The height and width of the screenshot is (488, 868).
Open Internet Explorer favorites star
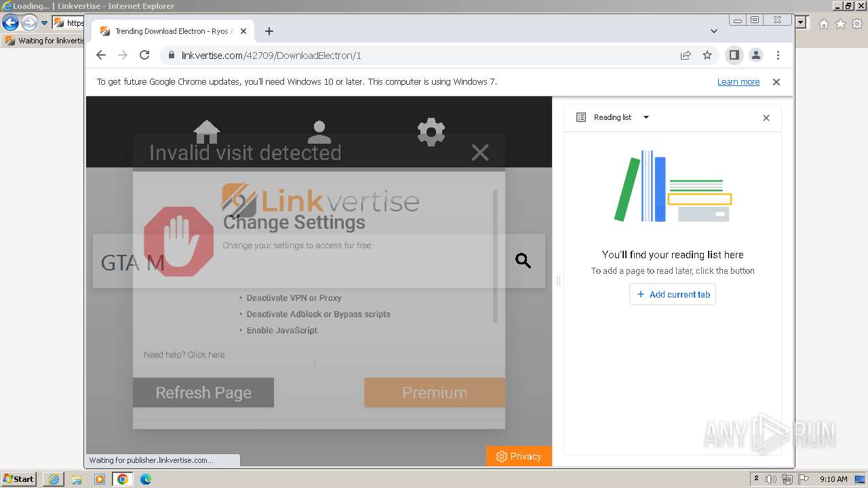pyautogui.click(x=840, y=24)
